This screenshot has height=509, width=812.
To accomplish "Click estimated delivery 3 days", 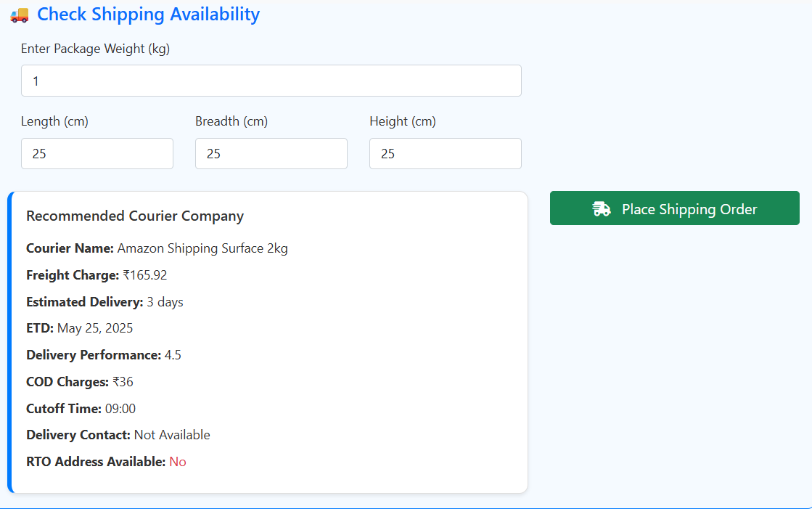I will tap(165, 302).
